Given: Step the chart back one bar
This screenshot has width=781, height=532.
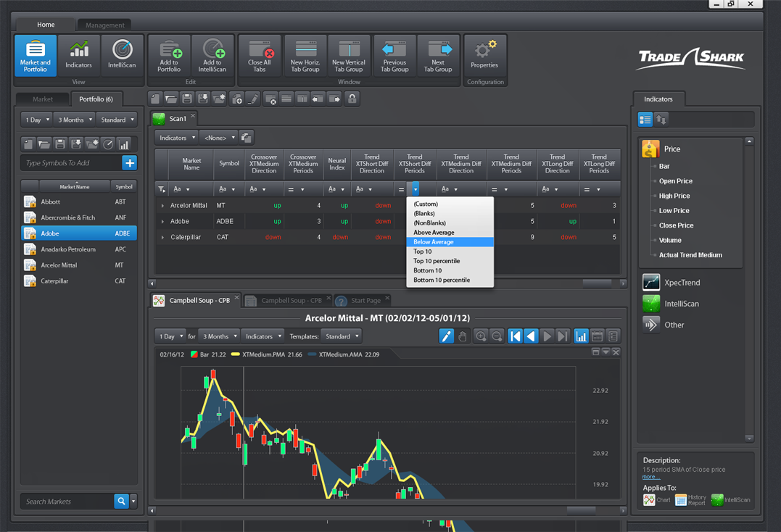Looking at the screenshot, I should tap(532, 336).
